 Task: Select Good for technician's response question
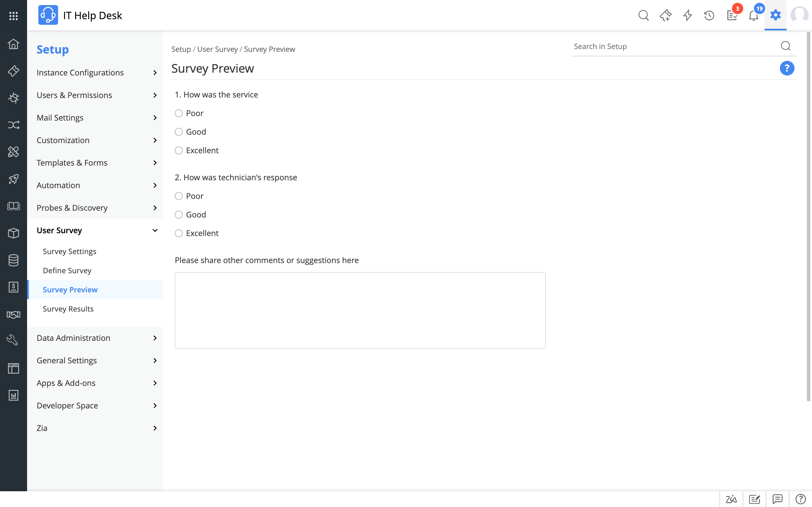click(179, 215)
